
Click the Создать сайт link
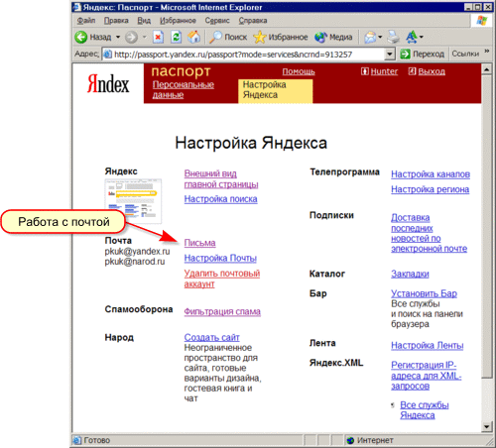coord(211,337)
